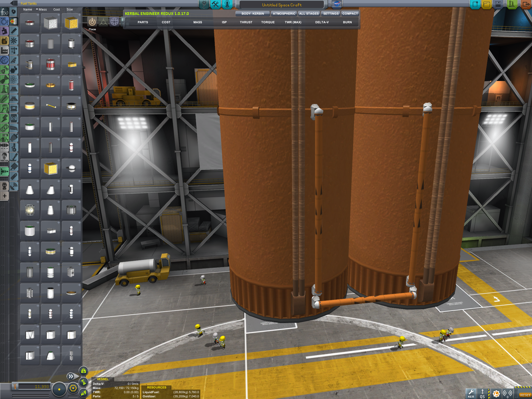Click plus on the gold toroidal tank
Image resolution: width=532 pixels, height=399 pixels.
pyautogui.click(x=58, y=77)
